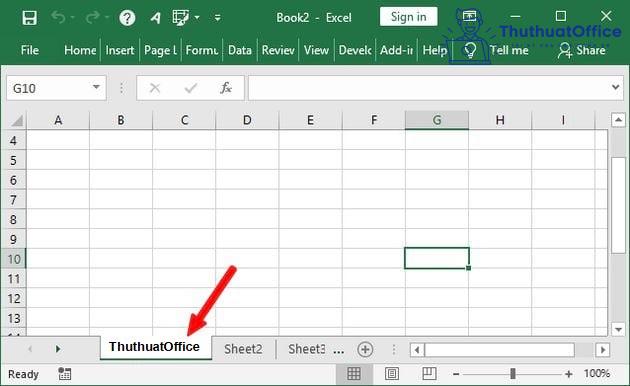Switch to the Home tab
The width and height of the screenshot is (630, 386).
tap(80, 50)
